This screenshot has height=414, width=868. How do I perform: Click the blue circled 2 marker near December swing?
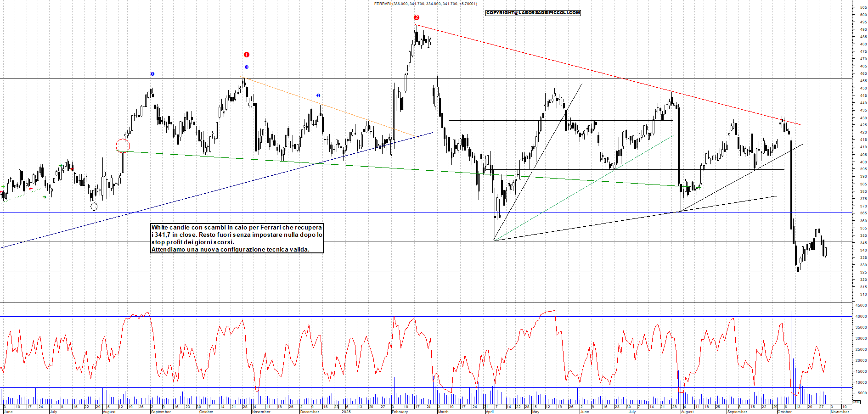click(x=318, y=95)
